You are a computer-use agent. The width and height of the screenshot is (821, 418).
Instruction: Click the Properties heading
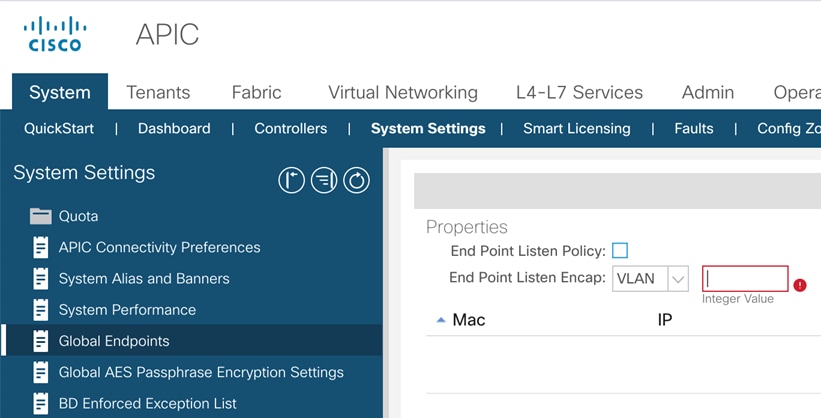click(x=467, y=227)
